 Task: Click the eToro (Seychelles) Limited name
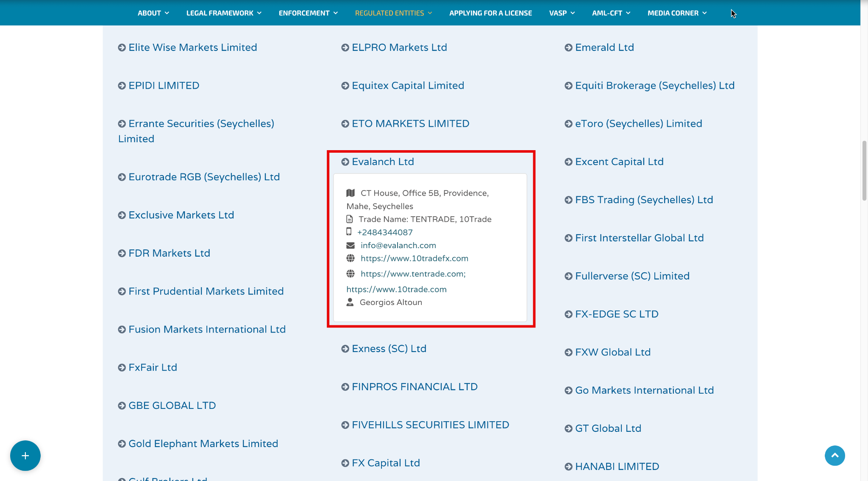click(638, 124)
